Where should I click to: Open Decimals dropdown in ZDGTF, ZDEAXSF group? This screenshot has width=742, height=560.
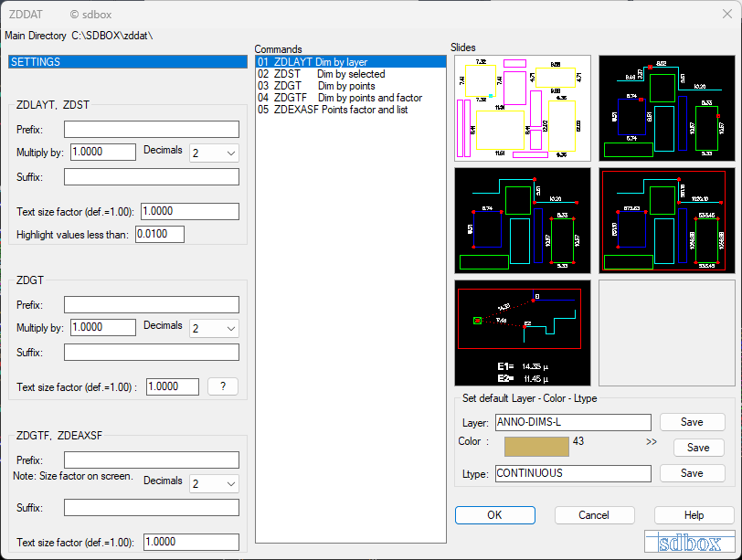coord(214,484)
